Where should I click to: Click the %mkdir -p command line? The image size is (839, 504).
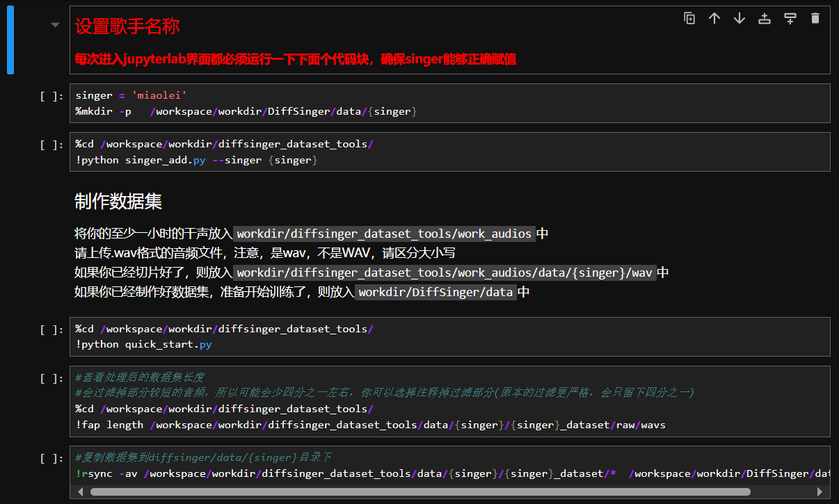[246, 111]
